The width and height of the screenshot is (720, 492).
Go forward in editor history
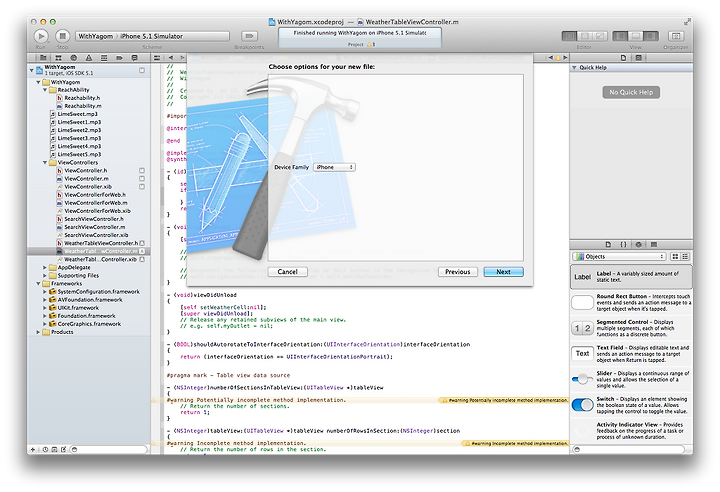[182, 58]
